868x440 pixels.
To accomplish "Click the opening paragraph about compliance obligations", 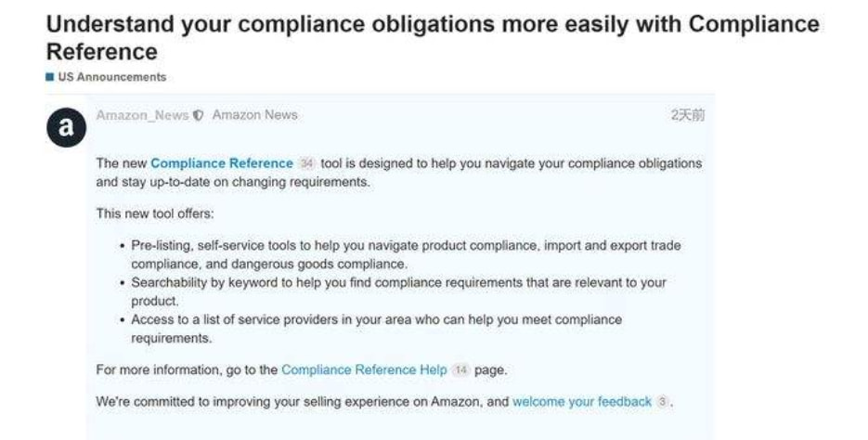I will point(398,173).
